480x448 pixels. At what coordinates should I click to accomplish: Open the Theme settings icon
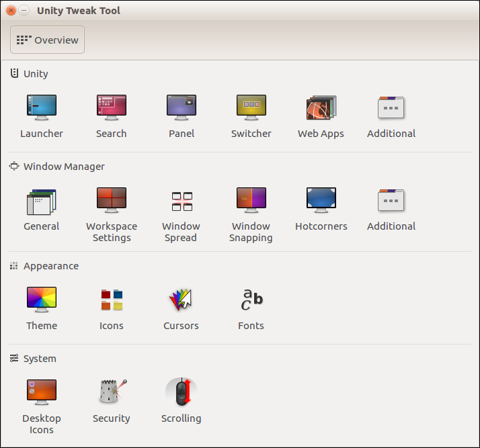tap(41, 300)
